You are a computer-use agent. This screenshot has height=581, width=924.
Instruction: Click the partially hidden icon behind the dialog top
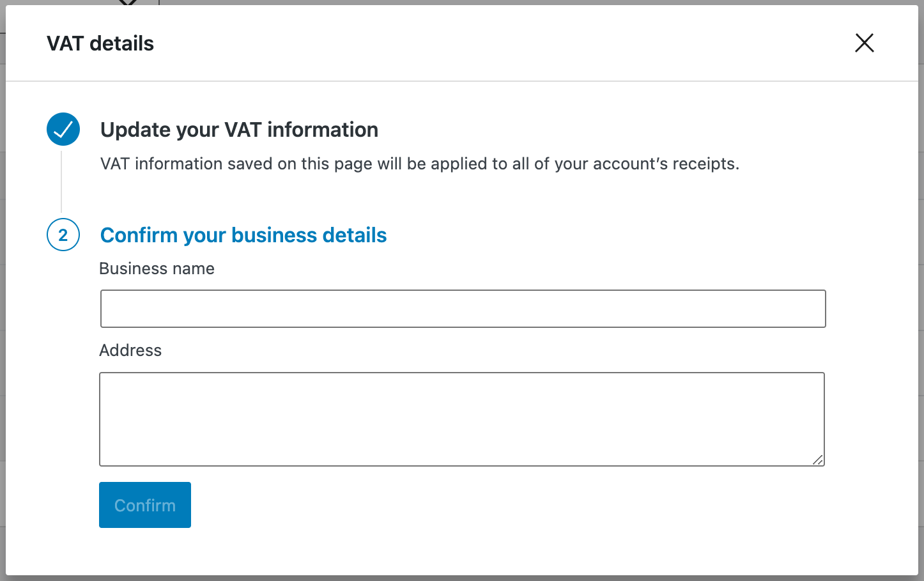tap(128, 3)
